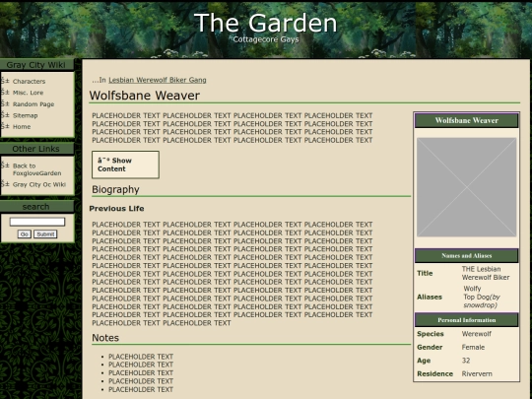Click The Garden site title
This screenshot has width=532, height=399.
tap(266, 23)
